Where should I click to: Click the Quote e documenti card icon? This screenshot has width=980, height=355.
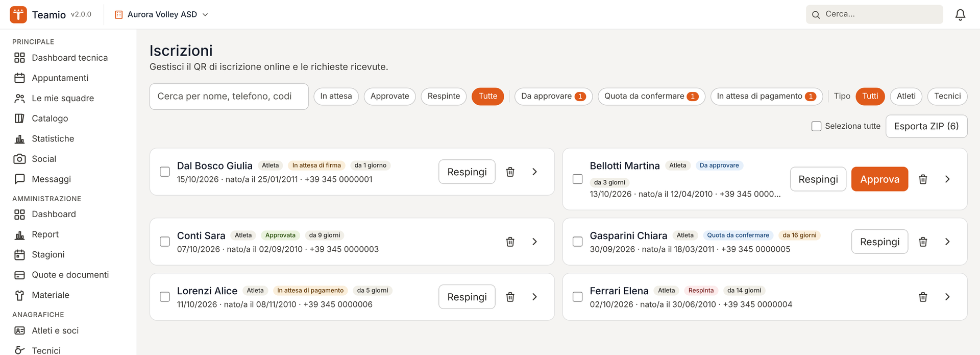(x=19, y=275)
